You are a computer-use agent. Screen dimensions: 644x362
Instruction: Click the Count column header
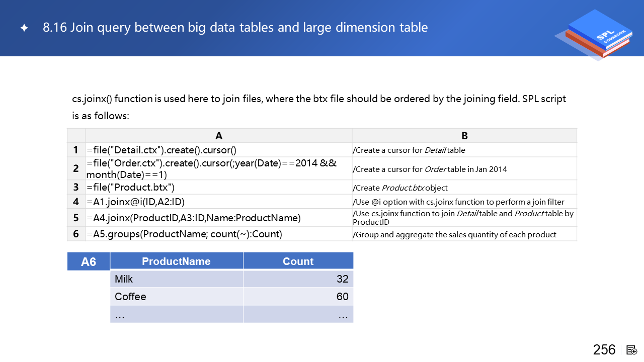(x=298, y=261)
